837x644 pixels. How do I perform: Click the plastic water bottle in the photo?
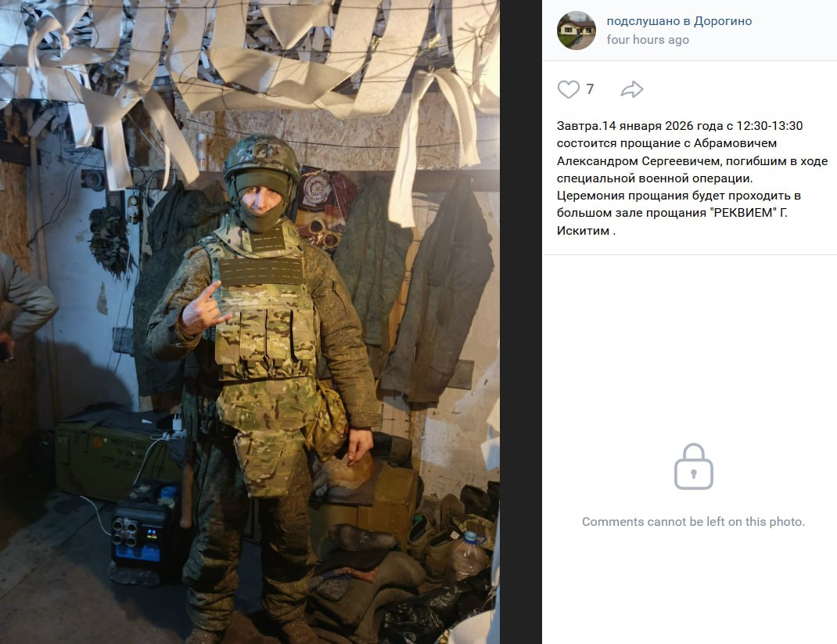(x=468, y=555)
